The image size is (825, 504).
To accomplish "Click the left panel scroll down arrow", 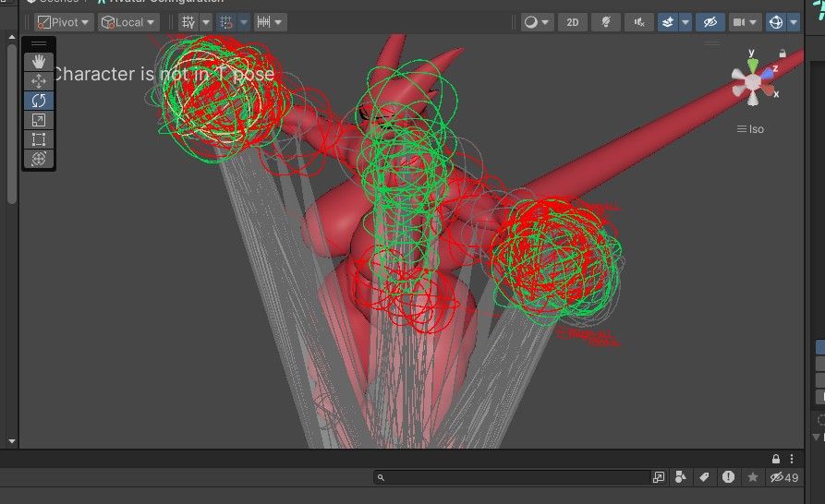I will pyautogui.click(x=12, y=441).
